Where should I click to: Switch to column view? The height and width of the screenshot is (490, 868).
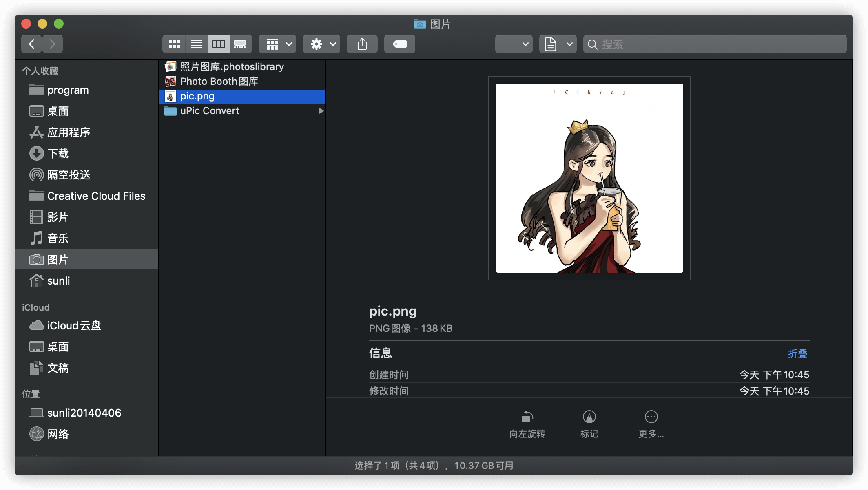(219, 44)
